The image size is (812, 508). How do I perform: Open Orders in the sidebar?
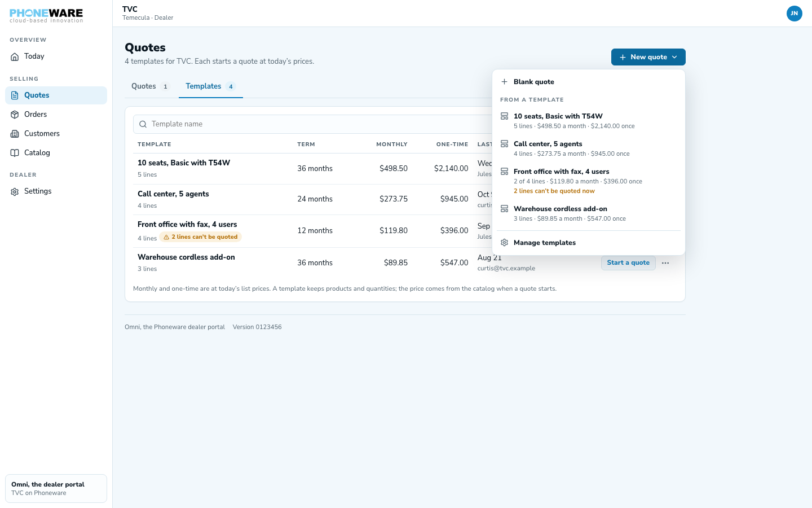[x=56, y=115]
